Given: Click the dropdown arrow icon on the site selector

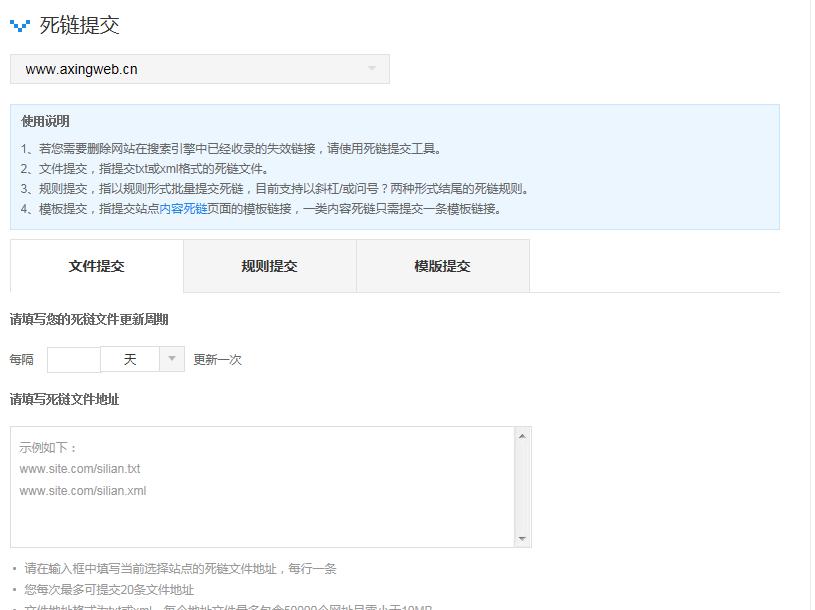Looking at the screenshot, I should click(371, 69).
